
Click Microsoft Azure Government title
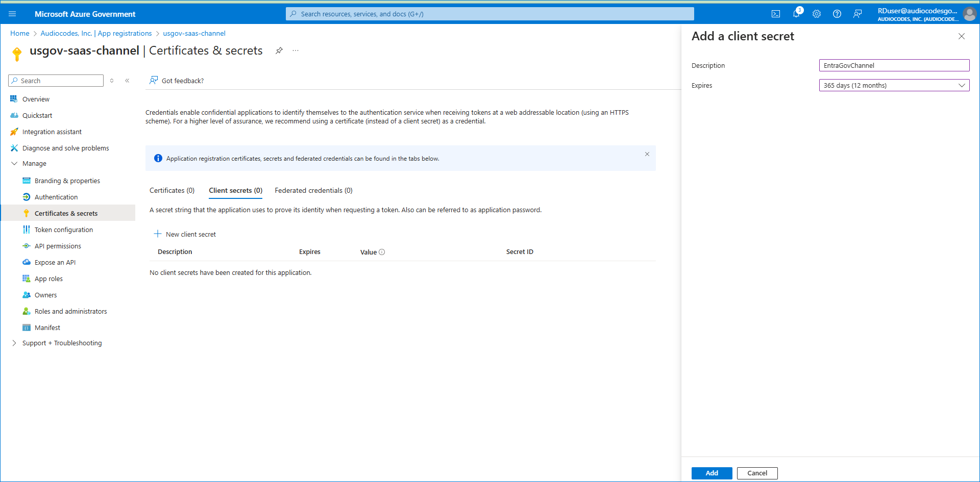coord(85,14)
